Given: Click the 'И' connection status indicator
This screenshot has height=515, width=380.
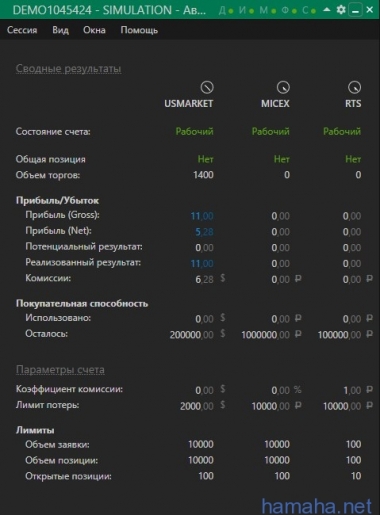Looking at the screenshot, I should [x=247, y=10].
